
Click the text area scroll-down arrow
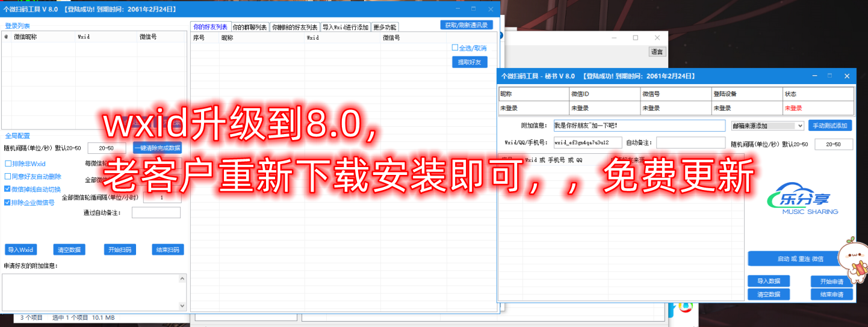183,307
